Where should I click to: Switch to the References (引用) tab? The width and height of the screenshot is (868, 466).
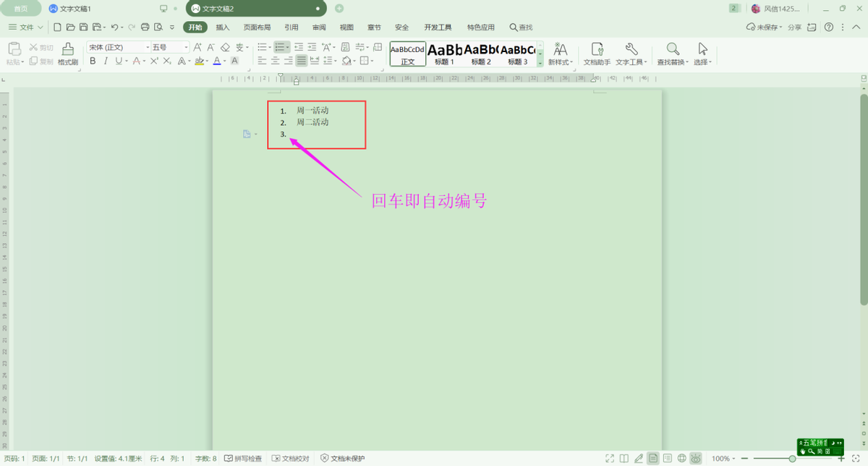pyautogui.click(x=292, y=27)
